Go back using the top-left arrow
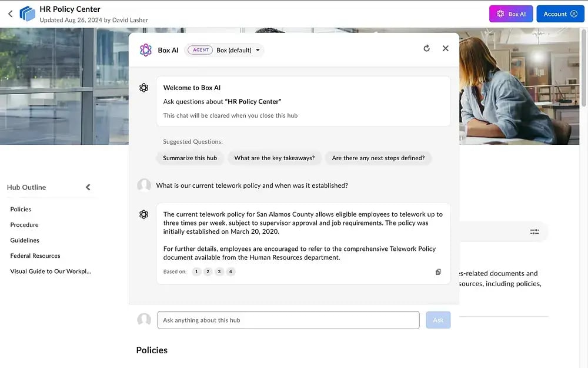Screen dimensions: 588x368 pos(10,14)
